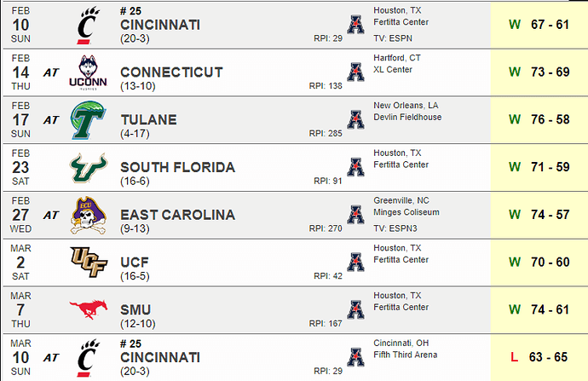This screenshot has width=588, height=381.
Task: Open the UCF gold logo
Action: point(89,262)
